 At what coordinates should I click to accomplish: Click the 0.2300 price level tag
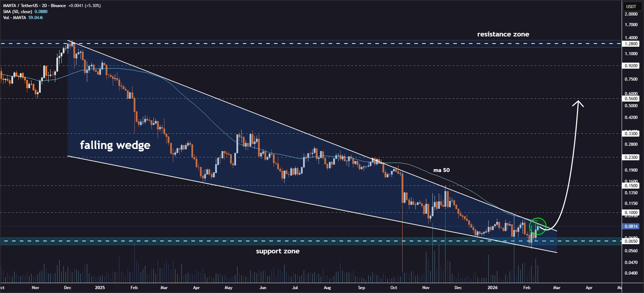(631, 157)
